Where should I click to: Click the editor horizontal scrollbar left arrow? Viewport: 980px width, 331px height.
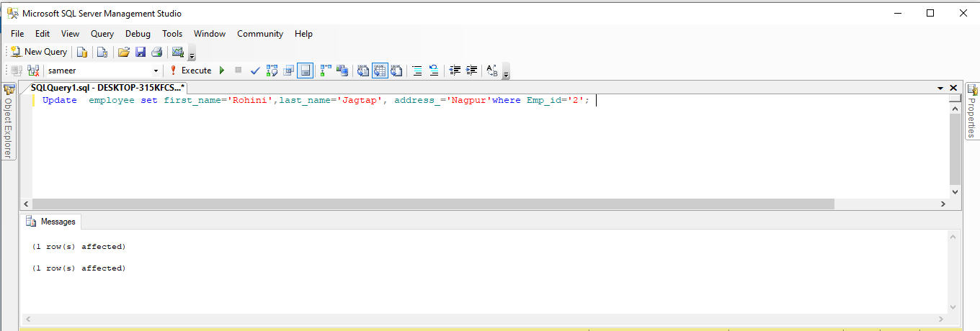[x=27, y=204]
